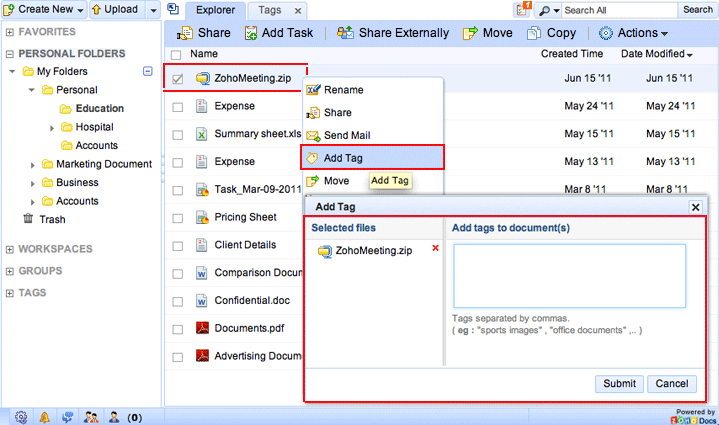Open the Create New menu
This screenshot has height=425, width=719.
pyautogui.click(x=44, y=9)
